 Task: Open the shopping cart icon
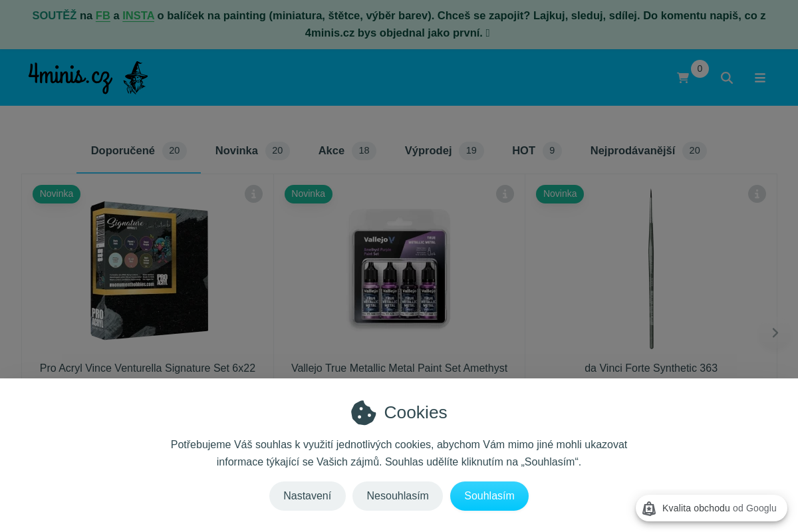click(683, 78)
